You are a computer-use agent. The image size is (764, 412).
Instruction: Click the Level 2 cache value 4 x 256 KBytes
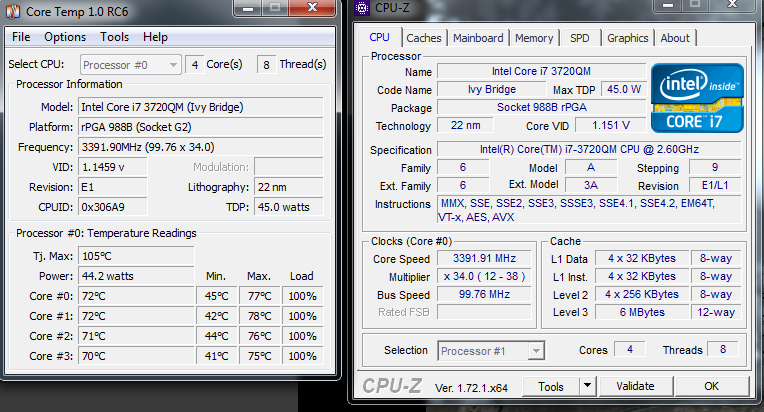click(x=642, y=294)
